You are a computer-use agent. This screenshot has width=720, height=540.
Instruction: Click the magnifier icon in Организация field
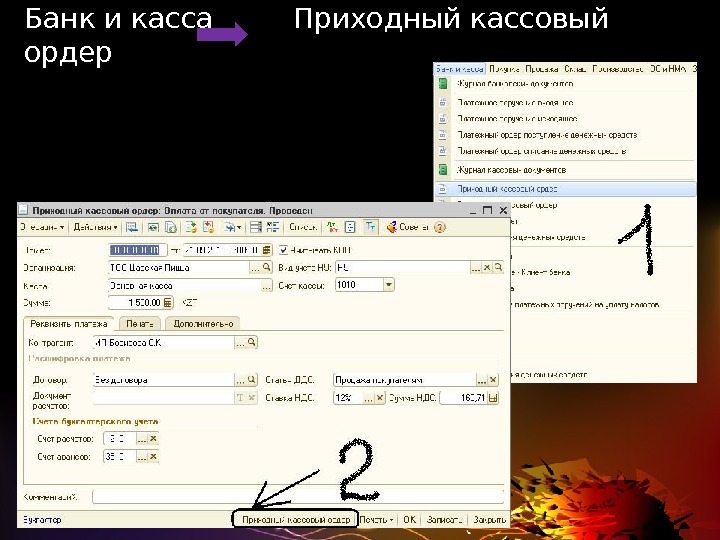click(267, 267)
